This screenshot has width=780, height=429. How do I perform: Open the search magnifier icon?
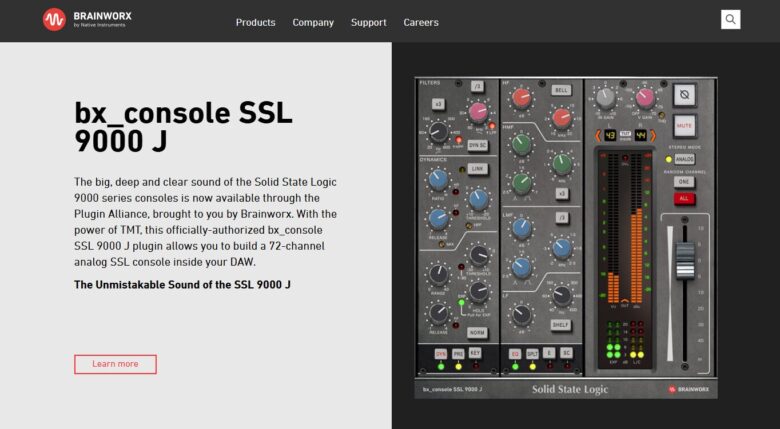pyautogui.click(x=731, y=19)
